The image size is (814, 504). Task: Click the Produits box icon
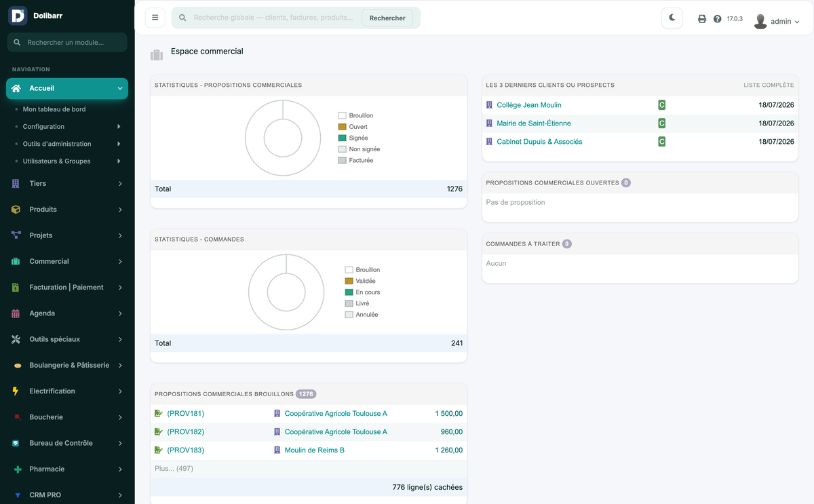point(16,210)
